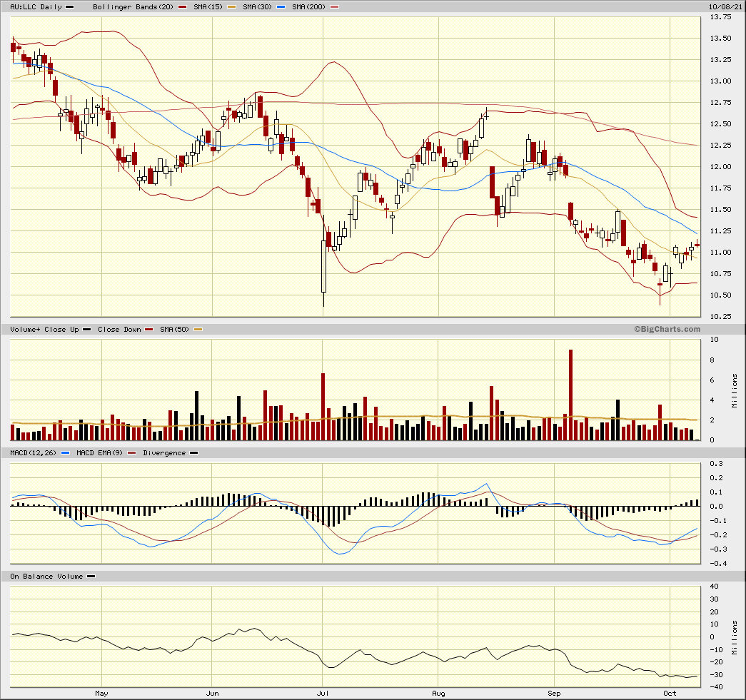Click the Millions label beside volume axis
746x700 pixels.
pos(735,390)
